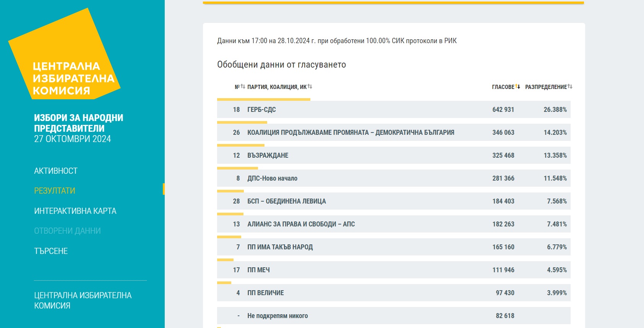Click the 14.203% share value
The image size is (644, 328).
point(555,132)
